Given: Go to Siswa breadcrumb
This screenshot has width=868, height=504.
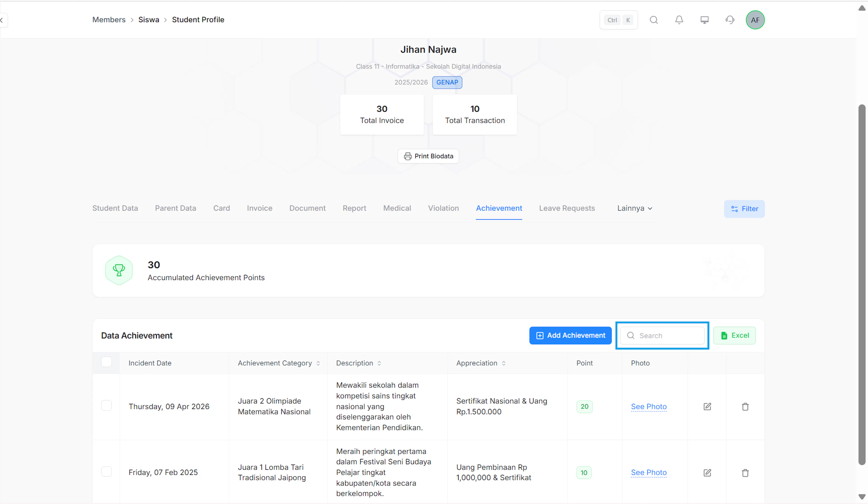Looking at the screenshot, I should coord(149,20).
